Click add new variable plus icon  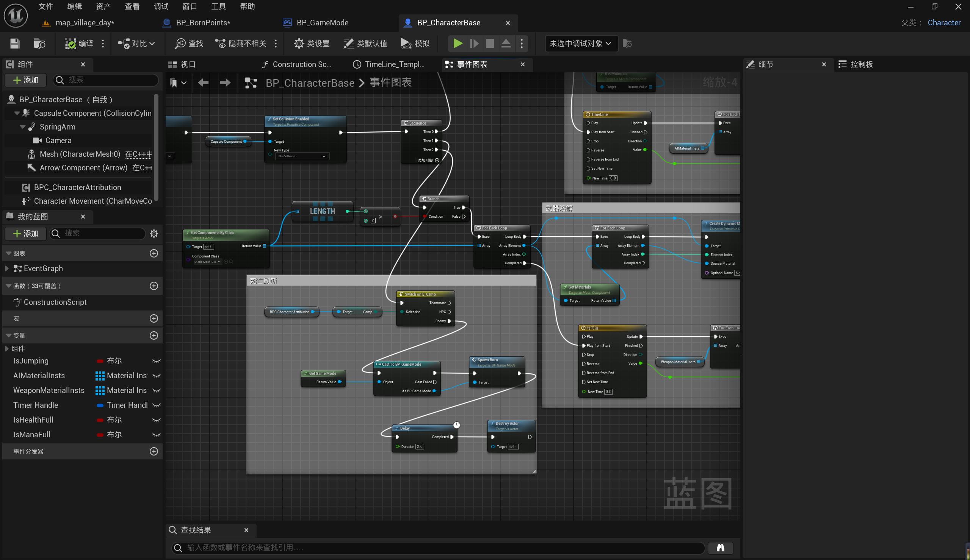pos(154,335)
